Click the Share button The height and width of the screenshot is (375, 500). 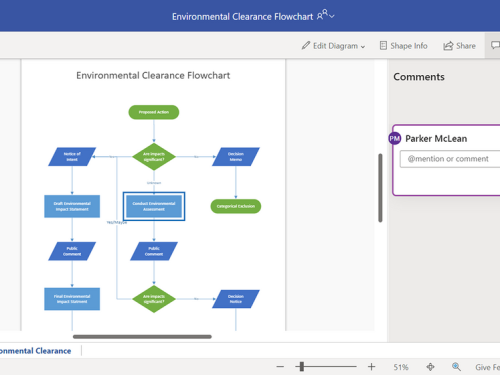[459, 46]
